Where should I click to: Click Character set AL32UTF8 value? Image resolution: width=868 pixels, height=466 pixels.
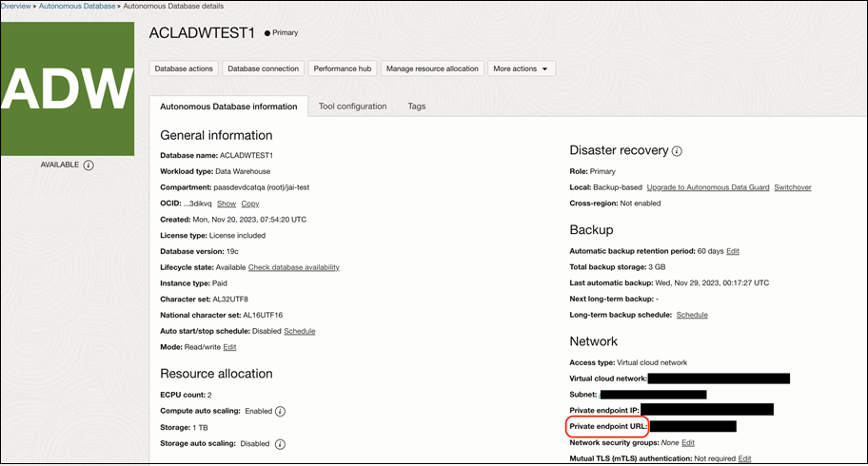coord(230,299)
